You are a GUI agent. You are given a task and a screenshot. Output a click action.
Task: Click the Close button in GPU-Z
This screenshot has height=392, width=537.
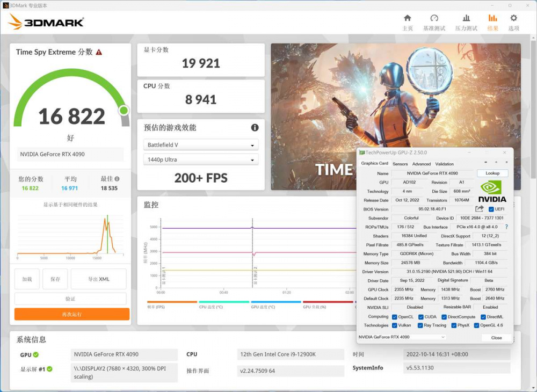tap(496, 338)
